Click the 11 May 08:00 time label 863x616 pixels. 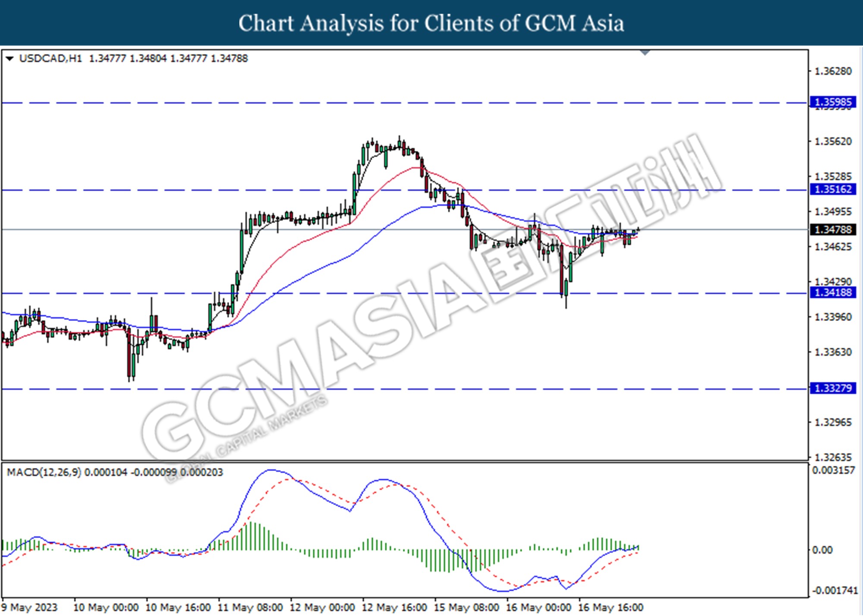250,607
